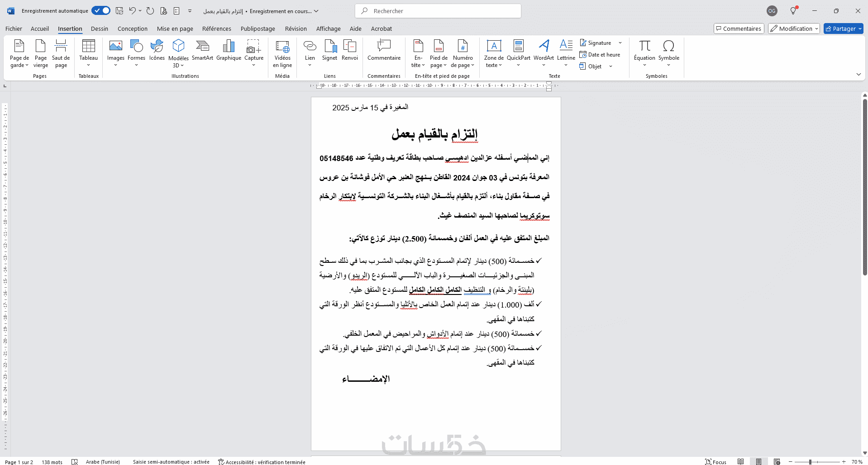Toggle the Enregistrement automatique switch

[101, 10]
